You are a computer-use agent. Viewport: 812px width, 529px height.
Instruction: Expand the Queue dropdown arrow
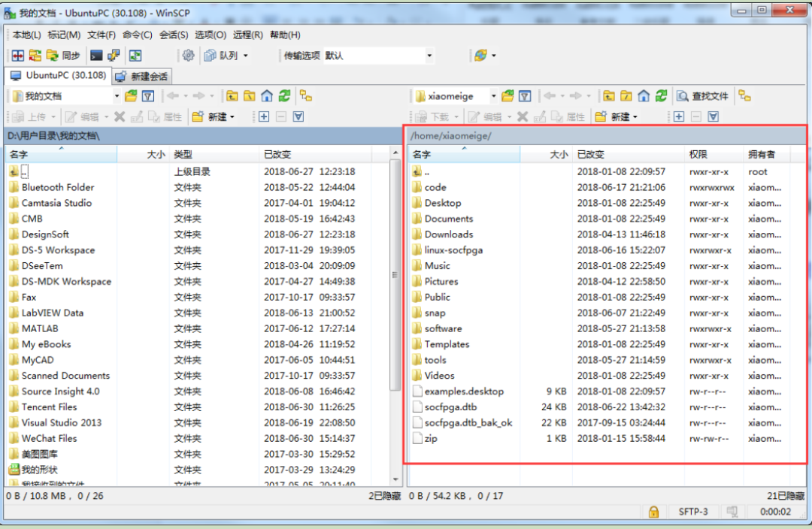click(x=245, y=56)
